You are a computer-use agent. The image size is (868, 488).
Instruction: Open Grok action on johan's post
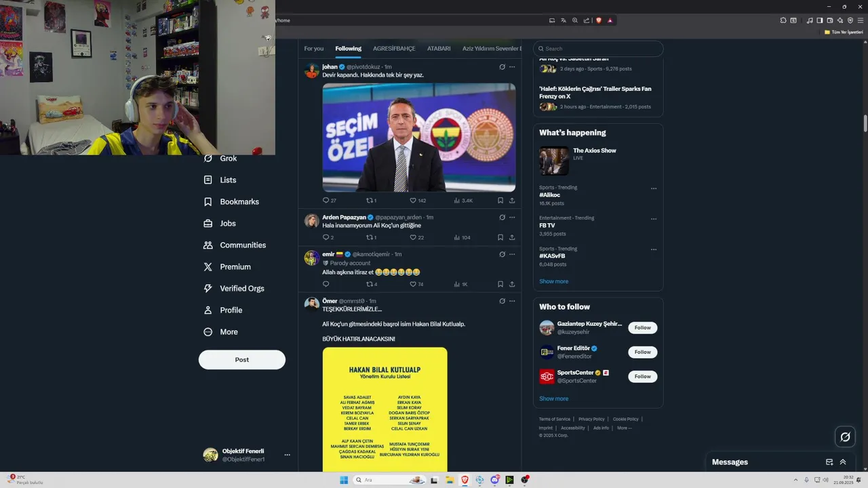(x=502, y=67)
